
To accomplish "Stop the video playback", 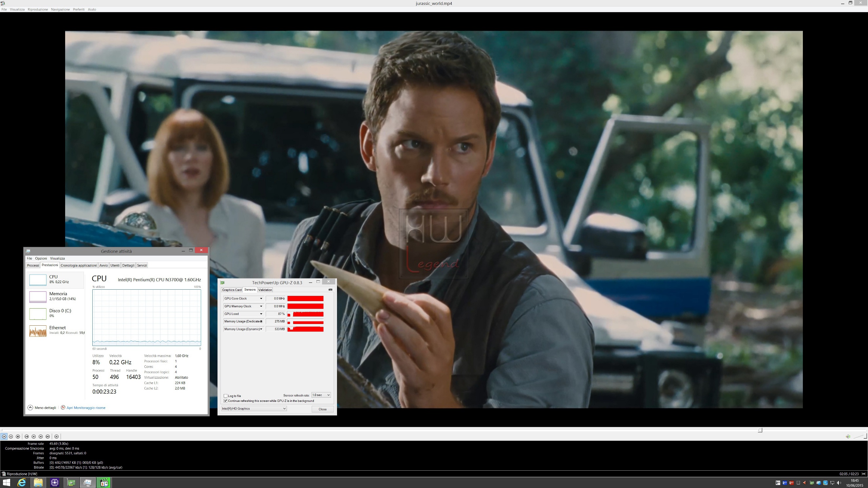I will [x=18, y=437].
